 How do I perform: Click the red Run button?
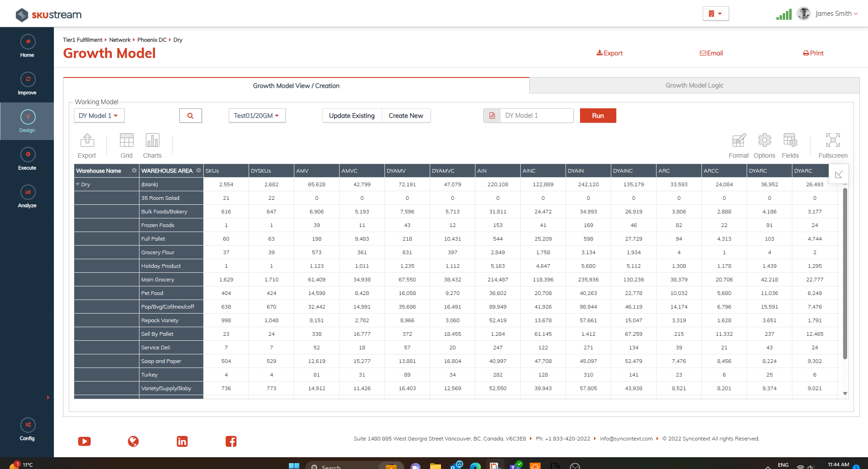click(598, 116)
